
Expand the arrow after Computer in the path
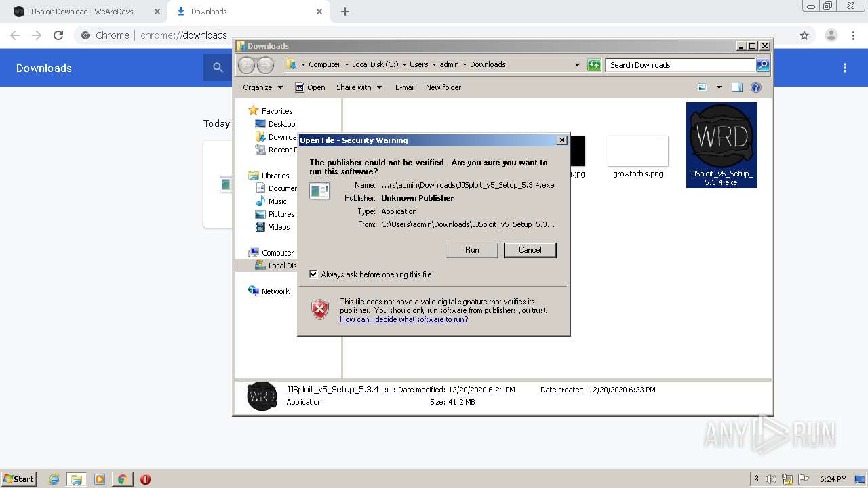[x=347, y=64]
